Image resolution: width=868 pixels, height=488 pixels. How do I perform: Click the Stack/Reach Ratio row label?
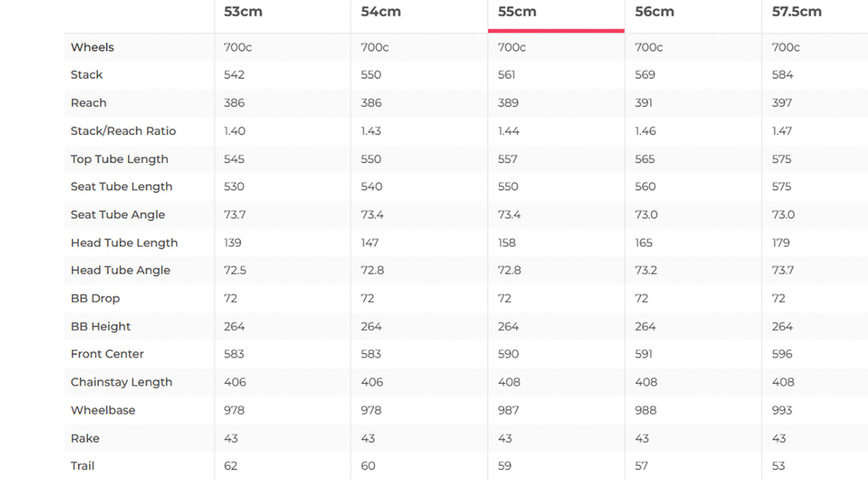[x=123, y=131]
